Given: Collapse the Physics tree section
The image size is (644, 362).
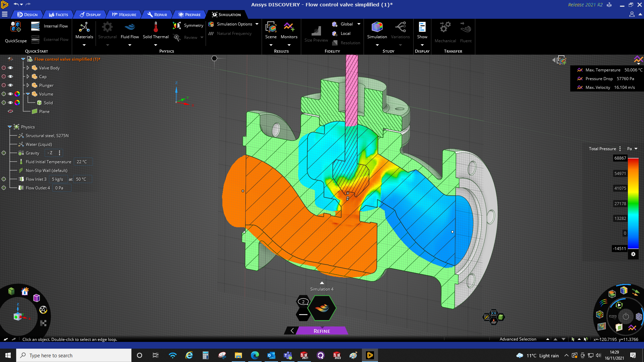Looking at the screenshot, I should 10,127.
